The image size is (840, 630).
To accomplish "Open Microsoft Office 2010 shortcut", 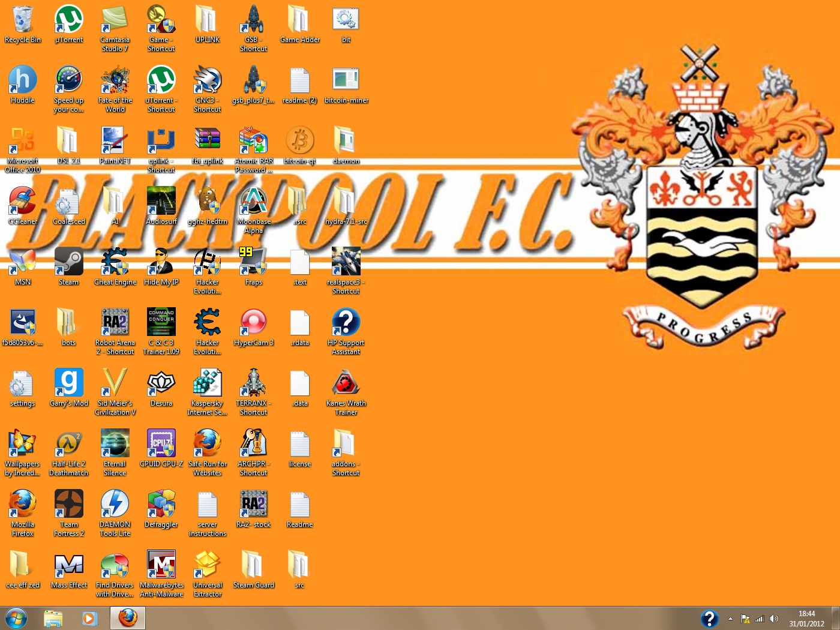I will pyautogui.click(x=23, y=149).
